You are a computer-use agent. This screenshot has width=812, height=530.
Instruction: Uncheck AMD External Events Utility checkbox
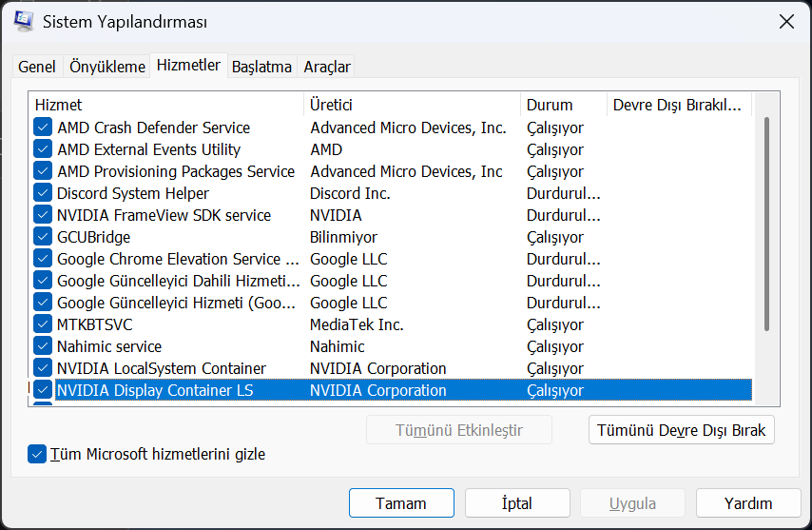(43, 149)
